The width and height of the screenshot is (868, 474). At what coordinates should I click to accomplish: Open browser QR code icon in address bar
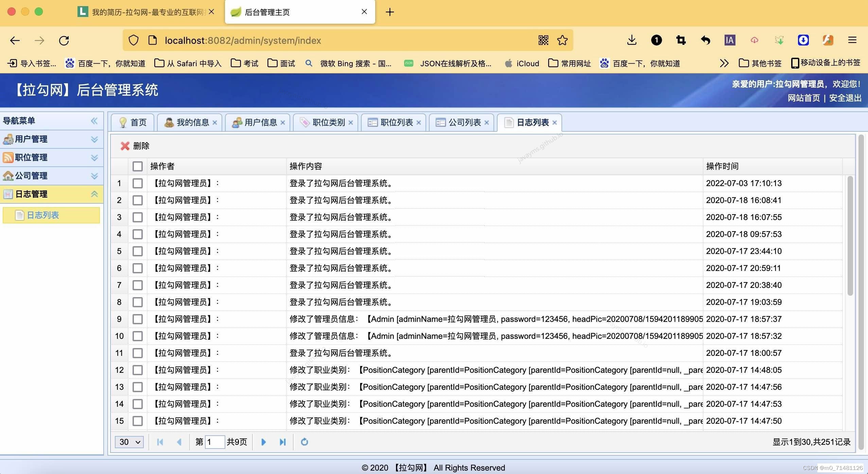(543, 40)
